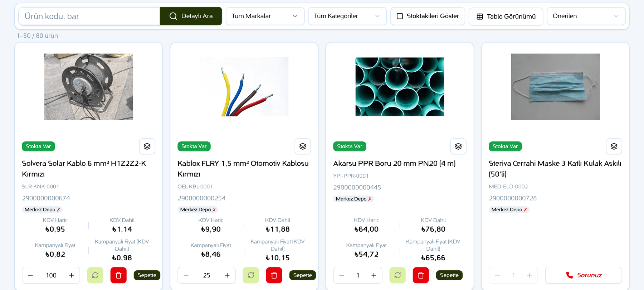Viewport: 644px width, 290px height.
Task: Click quantity field showing 25
Action: pos(207,275)
